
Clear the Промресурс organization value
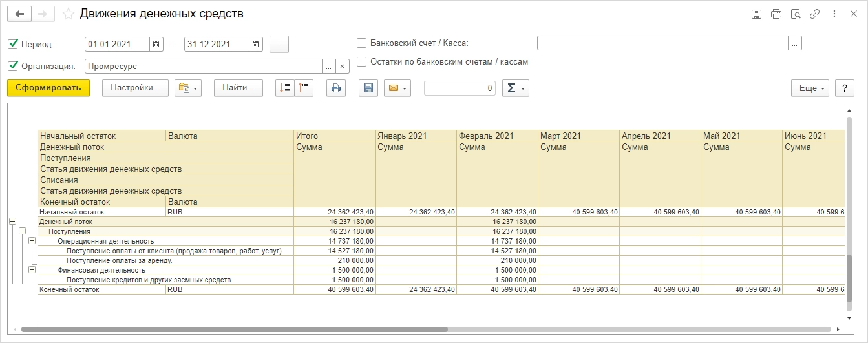click(x=343, y=66)
